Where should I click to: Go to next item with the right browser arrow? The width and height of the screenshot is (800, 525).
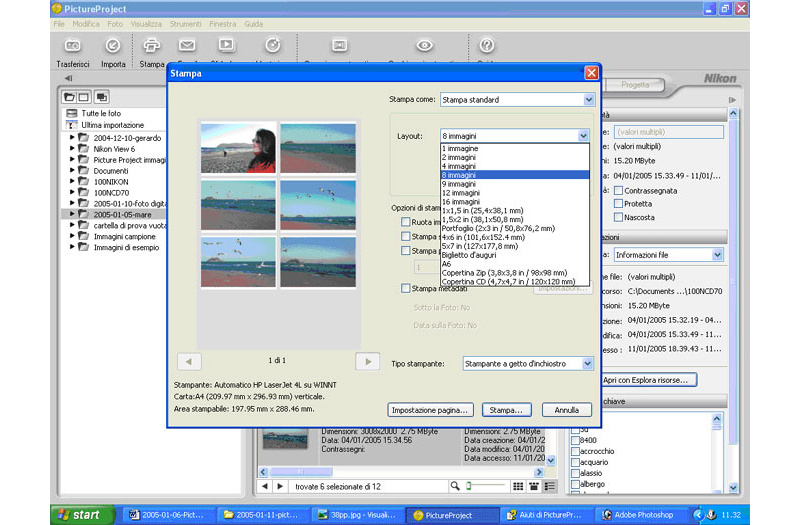coord(280,486)
